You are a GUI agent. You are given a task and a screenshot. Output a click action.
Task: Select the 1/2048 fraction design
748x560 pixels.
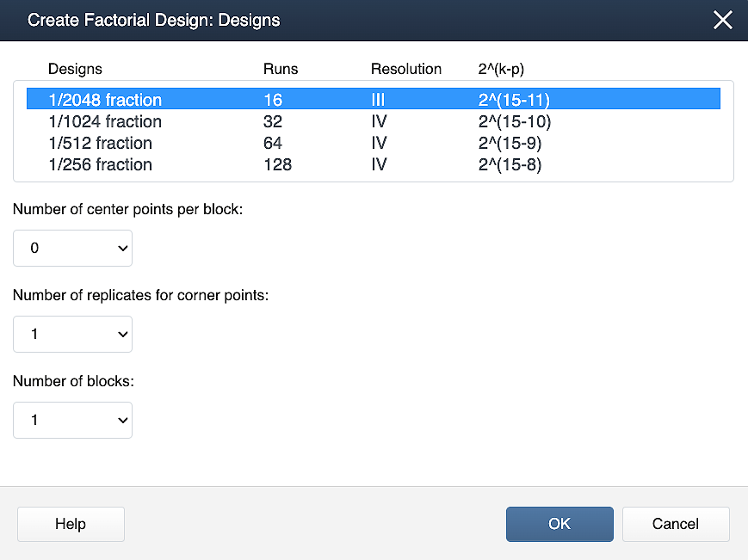point(105,101)
